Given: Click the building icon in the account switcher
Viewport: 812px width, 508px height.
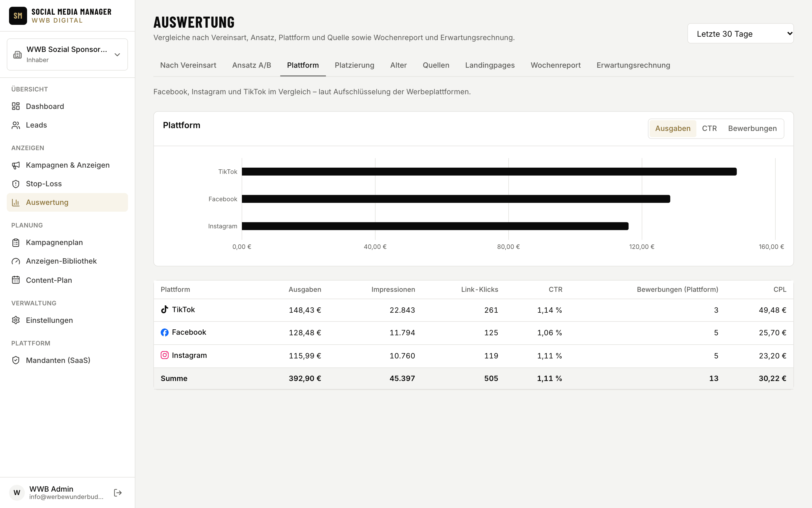Looking at the screenshot, I should pos(17,54).
